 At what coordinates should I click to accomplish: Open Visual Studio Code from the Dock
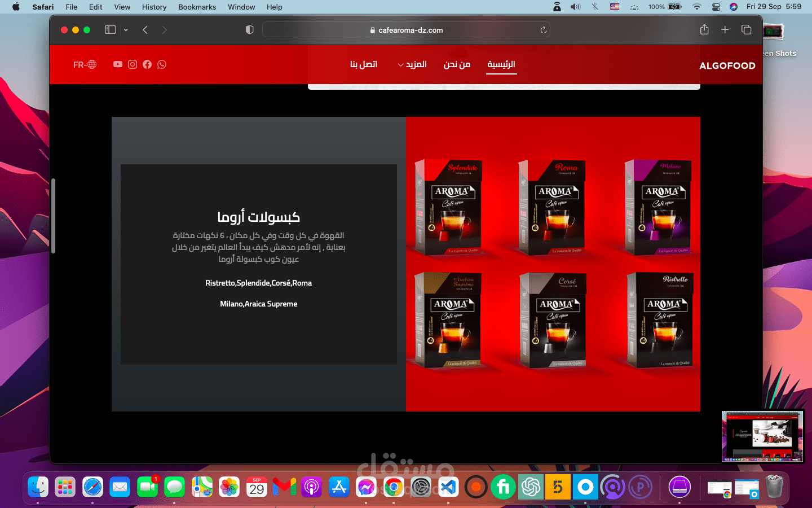pos(448,487)
